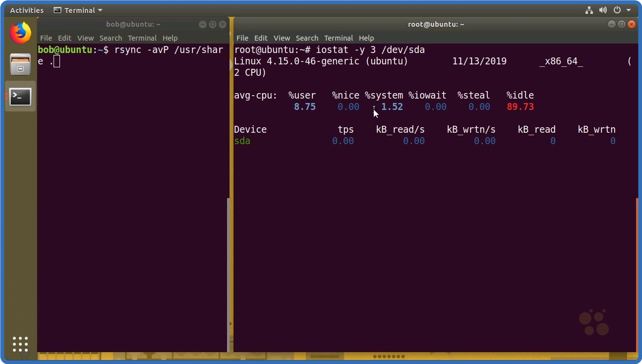Open View menu in root@ubuntu terminal
This screenshot has height=364, width=642.
click(x=282, y=38)
